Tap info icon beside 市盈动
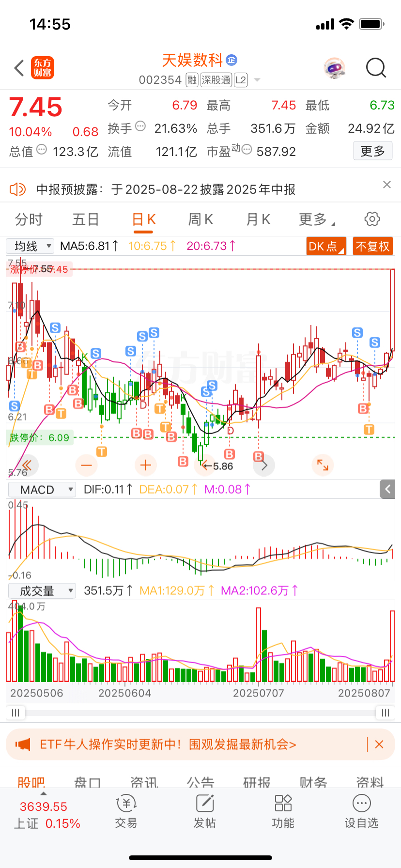This screenshot has width=401, height=868. tap(247, 149)
